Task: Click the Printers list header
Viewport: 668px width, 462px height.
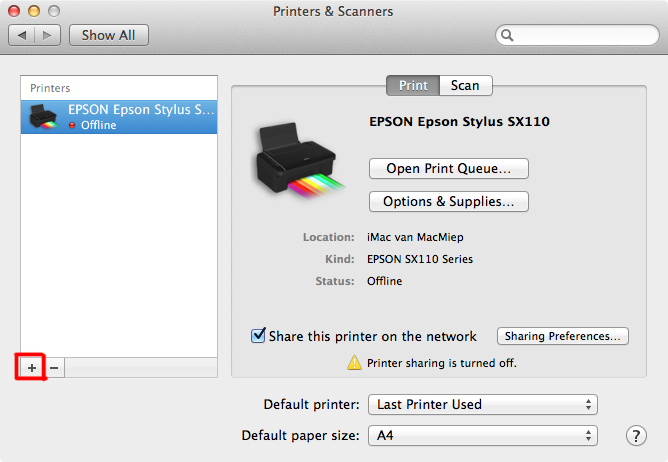Action: pos(50,88)
